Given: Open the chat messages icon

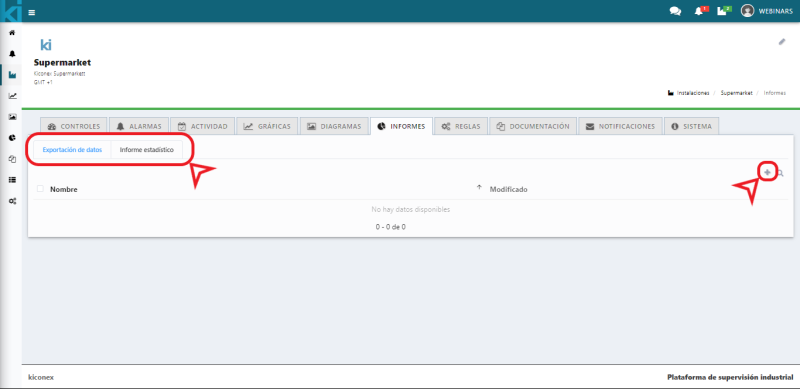Looking at the screenshot, I should point(675,11).
